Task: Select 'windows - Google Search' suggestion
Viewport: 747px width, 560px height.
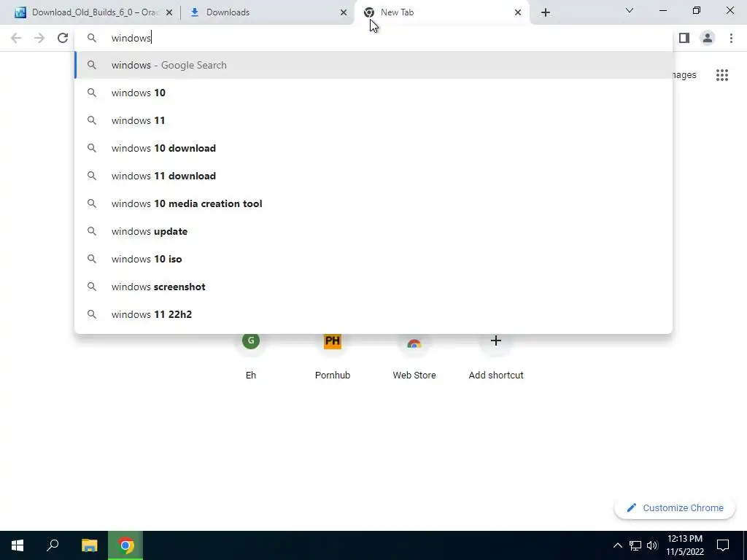Action: point(373,65)
